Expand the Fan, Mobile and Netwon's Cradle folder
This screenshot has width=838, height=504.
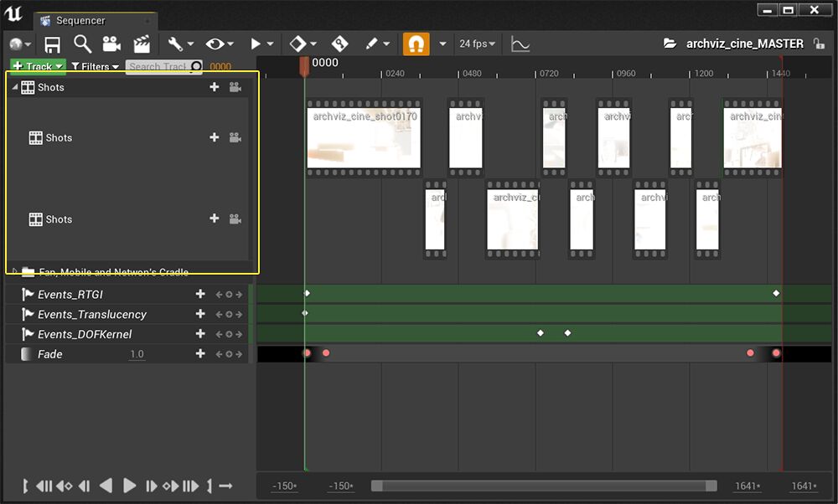[x=15, y=271]
